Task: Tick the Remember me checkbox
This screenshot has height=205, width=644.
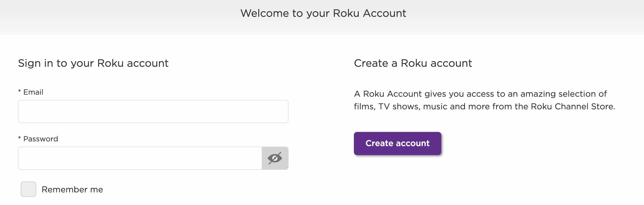Action: point(28,189)
